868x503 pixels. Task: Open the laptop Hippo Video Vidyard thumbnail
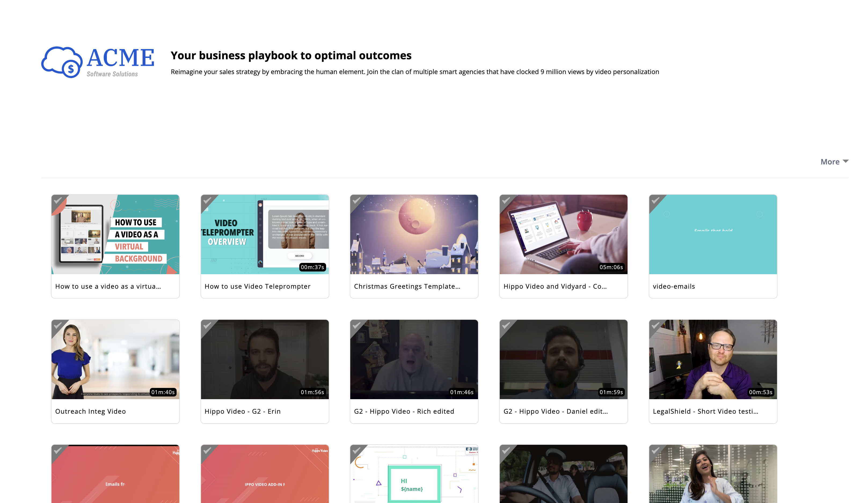[564, 234]
